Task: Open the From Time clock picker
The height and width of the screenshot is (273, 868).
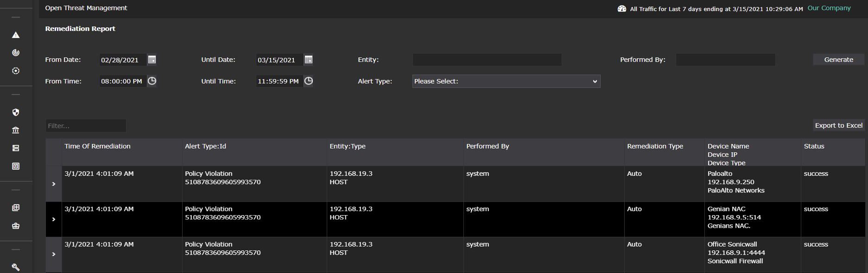Action: tap(152, 81)
